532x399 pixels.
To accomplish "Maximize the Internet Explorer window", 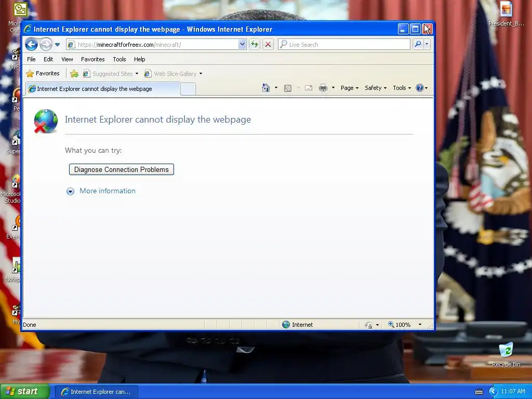I will [415, 29].
